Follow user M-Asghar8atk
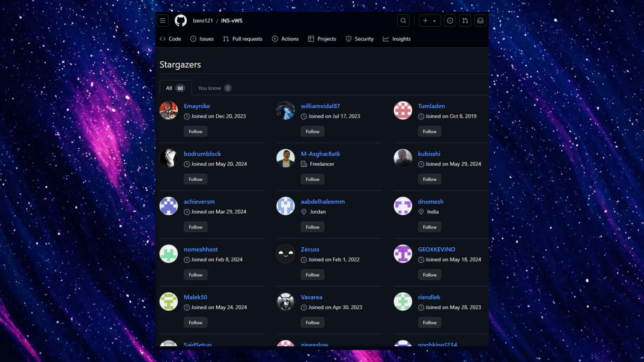This screenshot has width=644, height=362. pyautogui.click(x=312, y=179)
